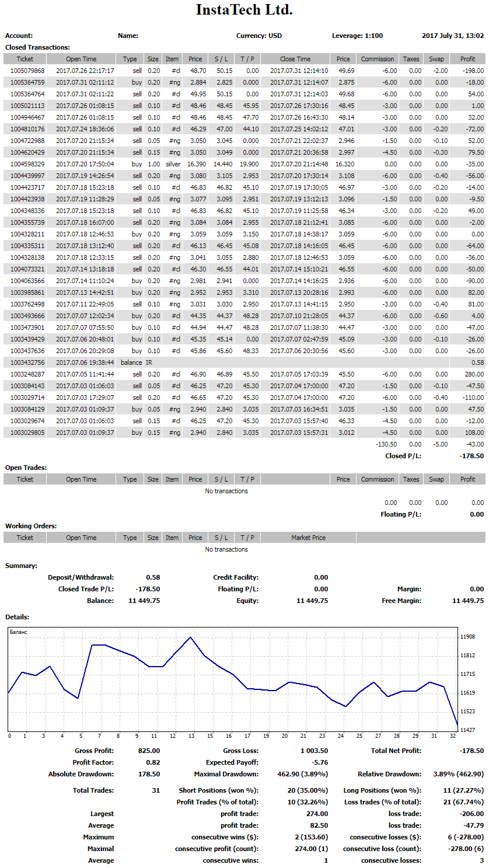Click the "Deposit/Withdrawal:" label
The height and width of the screenshot is (868, 489).
(x=81, y=577)
